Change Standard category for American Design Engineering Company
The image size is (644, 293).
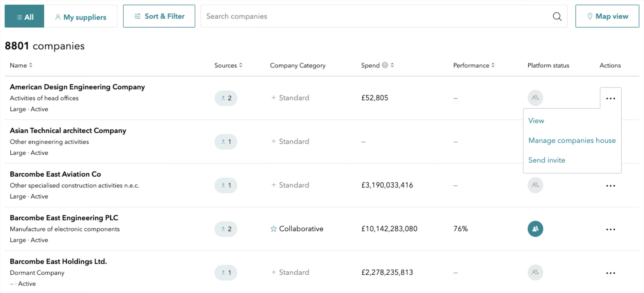tap(290, 98)
